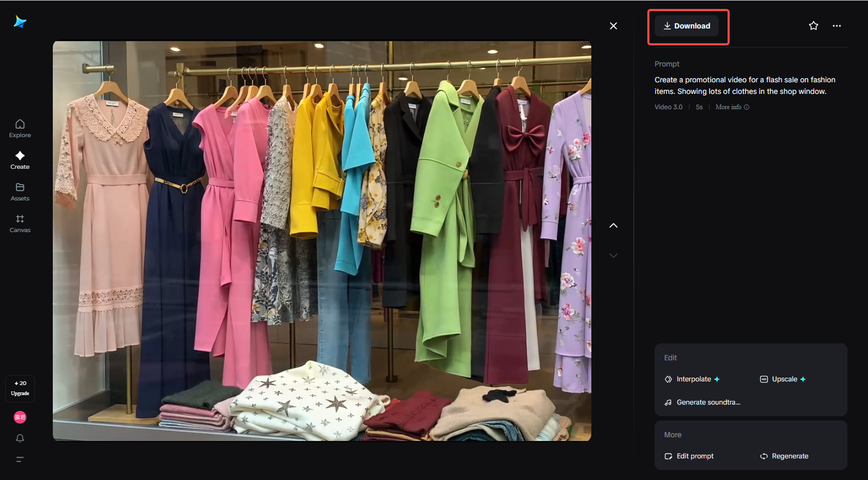Download the generated video

coord(687,26)
